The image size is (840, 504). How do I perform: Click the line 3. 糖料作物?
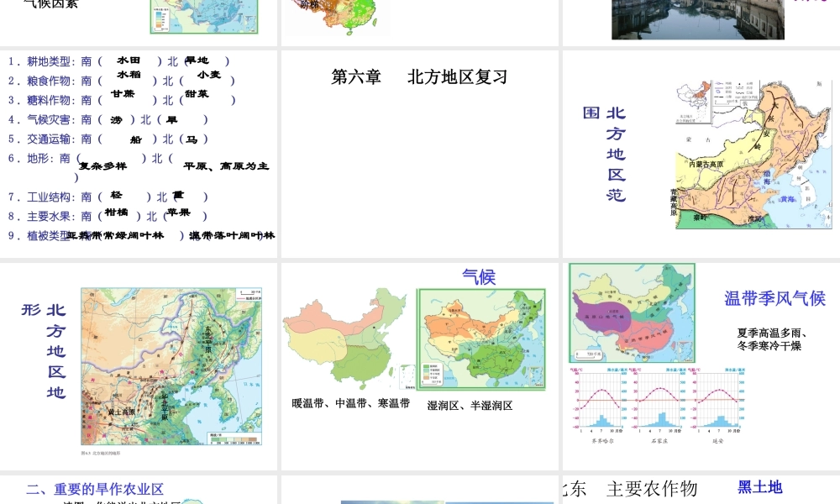pos(122,100)
